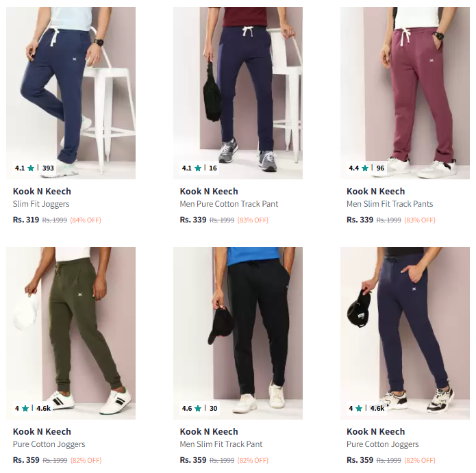
Task: Open the navy pants with black bag image
Action: pos(238,93)
